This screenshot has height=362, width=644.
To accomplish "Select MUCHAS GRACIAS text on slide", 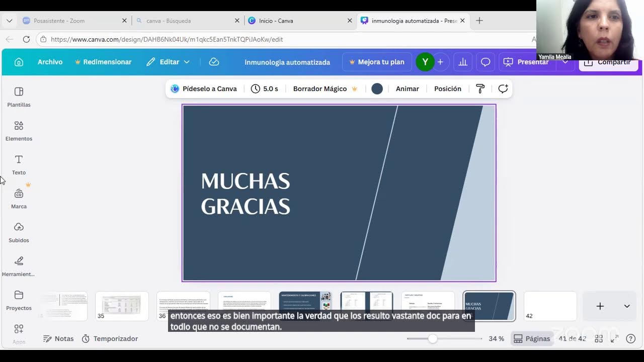I will [x=246, y=194].
